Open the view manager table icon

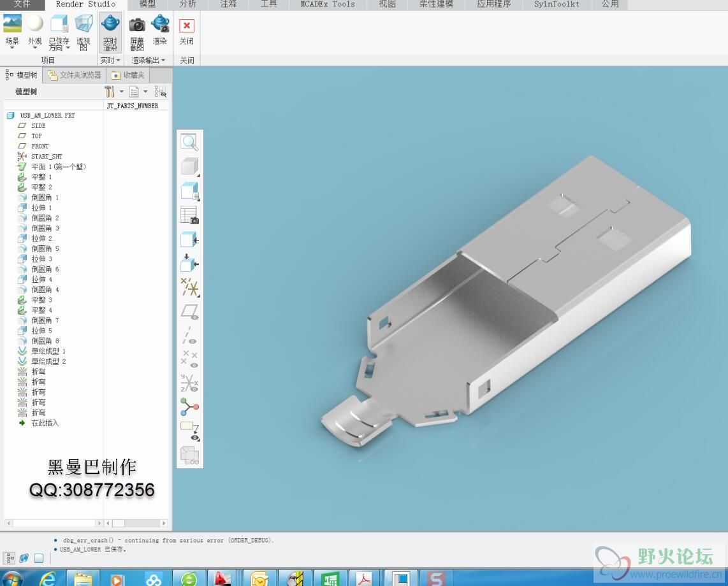[x=189, y=215]
